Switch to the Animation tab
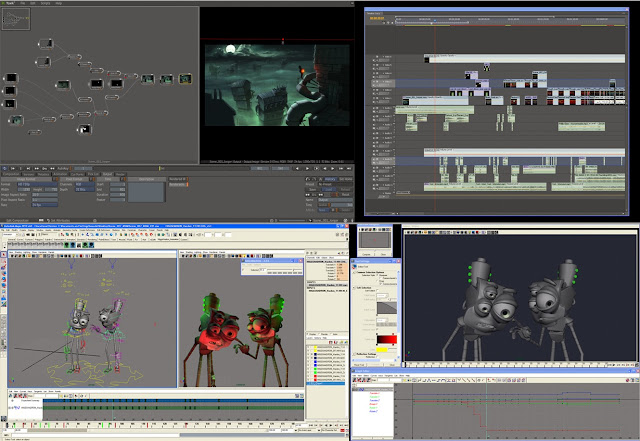 (60, 174)
